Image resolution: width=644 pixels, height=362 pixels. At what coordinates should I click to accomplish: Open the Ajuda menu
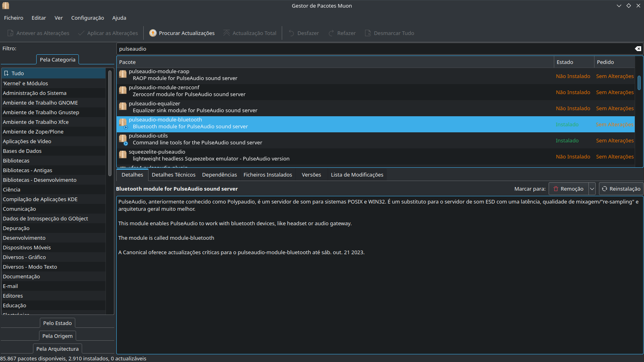pyautogui.click(x=119, y=18)
